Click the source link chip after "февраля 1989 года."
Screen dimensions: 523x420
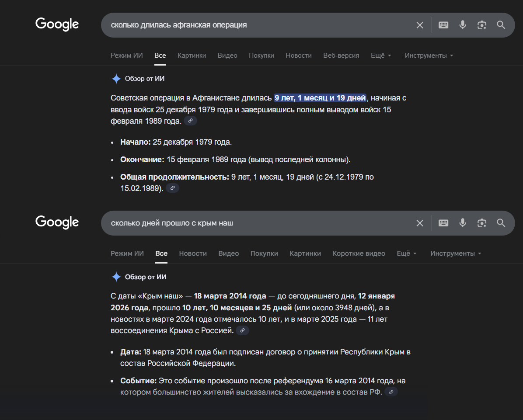(190, 121)
